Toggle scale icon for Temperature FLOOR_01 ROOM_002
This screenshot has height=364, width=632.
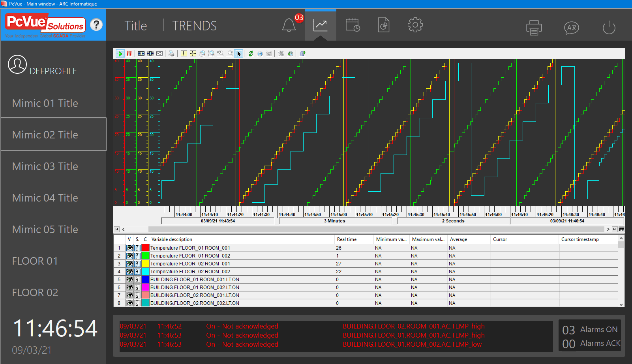pos(137,256)
